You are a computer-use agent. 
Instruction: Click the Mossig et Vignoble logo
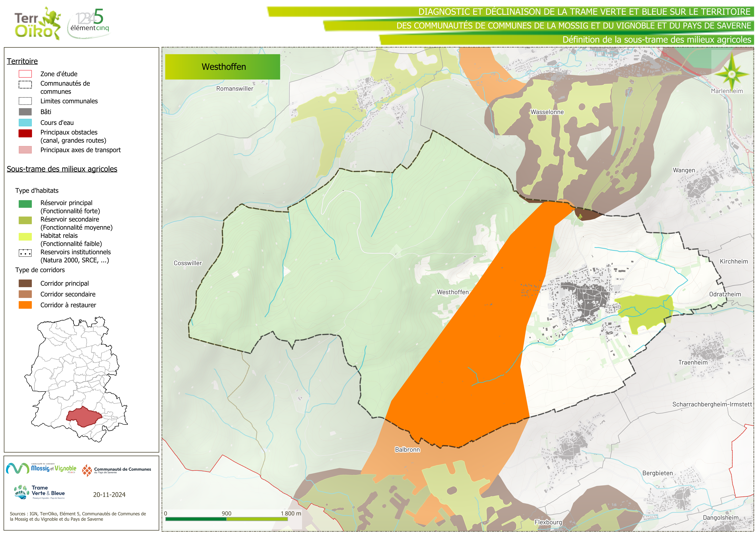[41, 468]
